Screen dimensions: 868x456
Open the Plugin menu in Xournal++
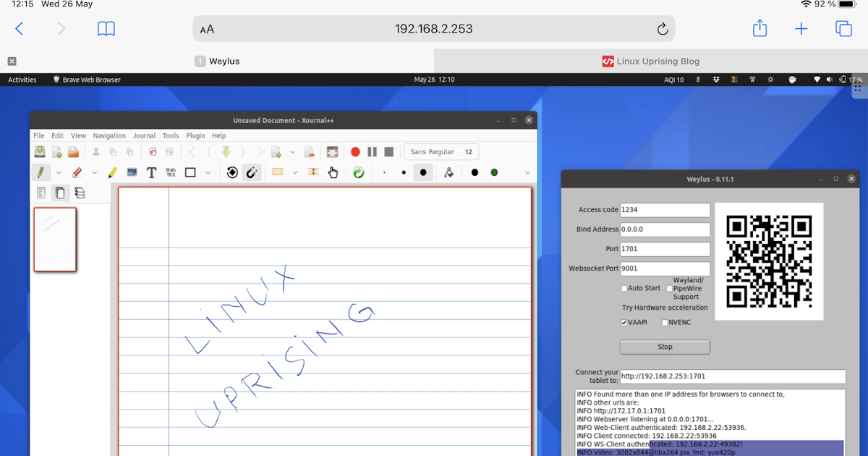tap(195, 135)
